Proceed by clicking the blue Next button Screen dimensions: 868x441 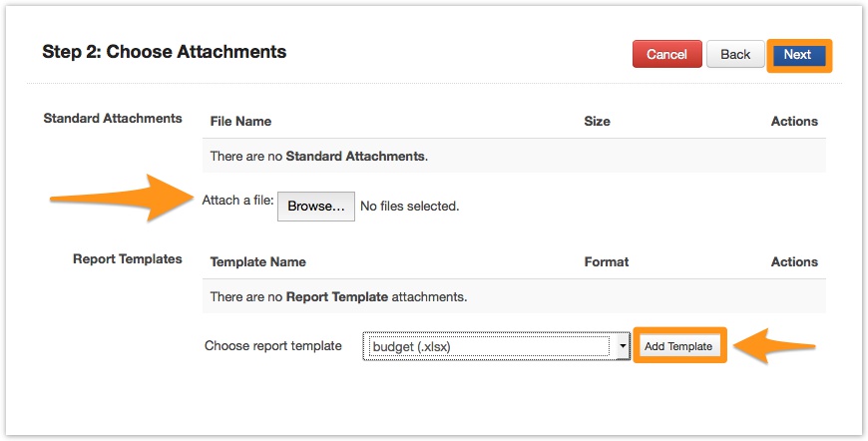coord(797,55)
